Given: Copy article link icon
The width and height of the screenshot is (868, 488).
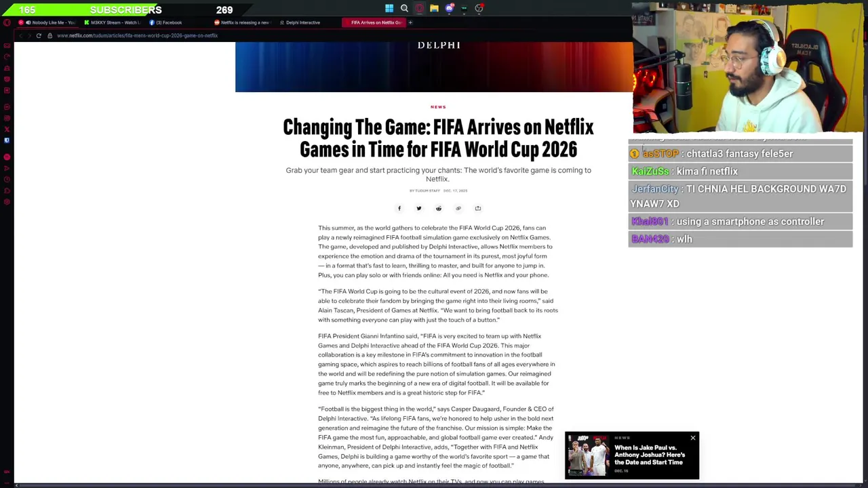Looking at the screenshot, I should 458,208.
